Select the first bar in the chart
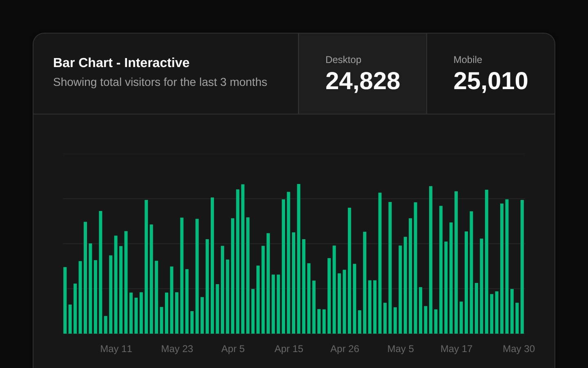Image resolution: width=588 pixels, height=368 pixels. tap(65, 300)
